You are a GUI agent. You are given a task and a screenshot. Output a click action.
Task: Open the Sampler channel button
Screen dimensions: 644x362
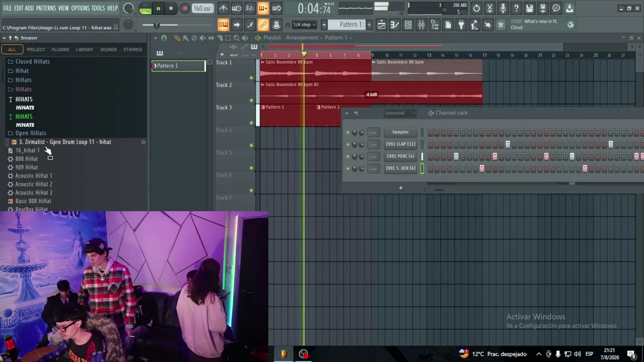click(x=400, y=132)
